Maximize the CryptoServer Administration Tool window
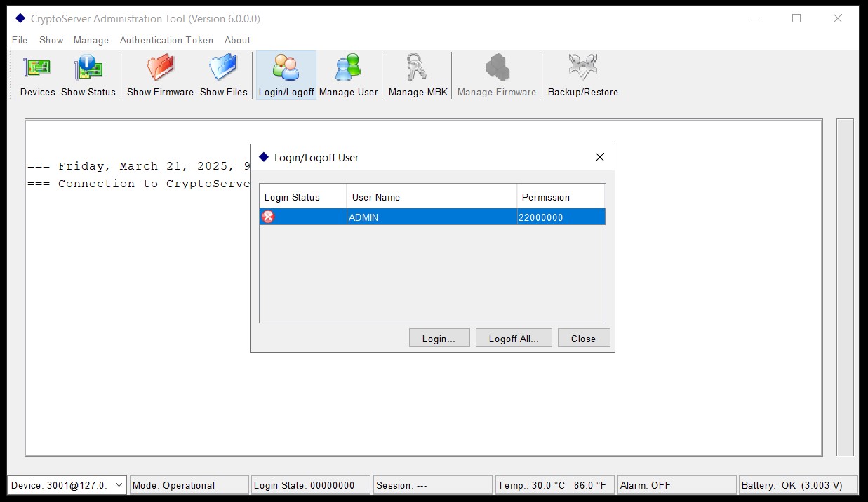868x502 pixels. click(x=796, y=19)
